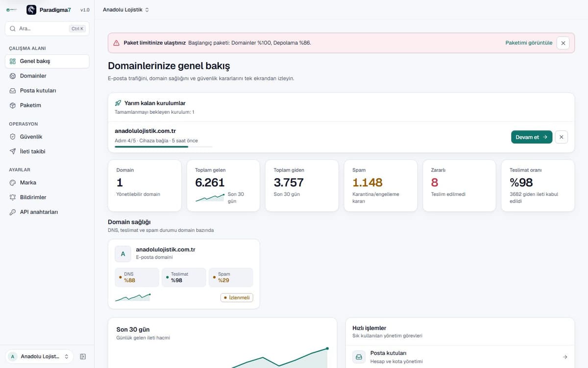The height and width of the screenshot is (368, 588).
Task: Open the Anadolu Lojist... account menu at bottom
Action: coord(39,357)
